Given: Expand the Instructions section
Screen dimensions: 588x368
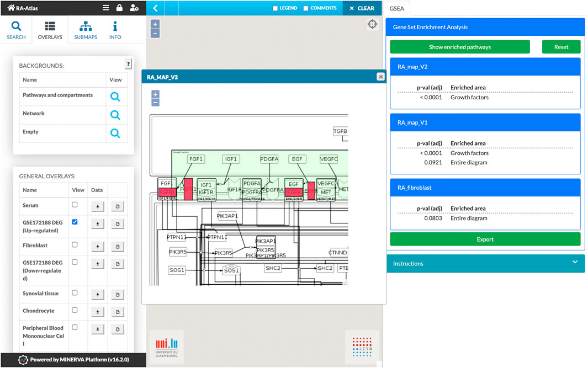Looking at the screenshot, I should (485, 263).
